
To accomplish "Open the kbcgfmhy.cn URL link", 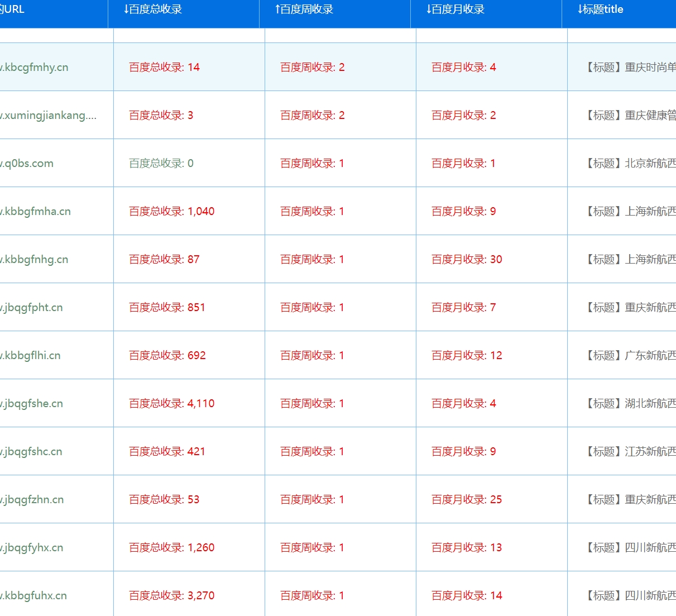I will pyautogui.click(x=34, y=67).
